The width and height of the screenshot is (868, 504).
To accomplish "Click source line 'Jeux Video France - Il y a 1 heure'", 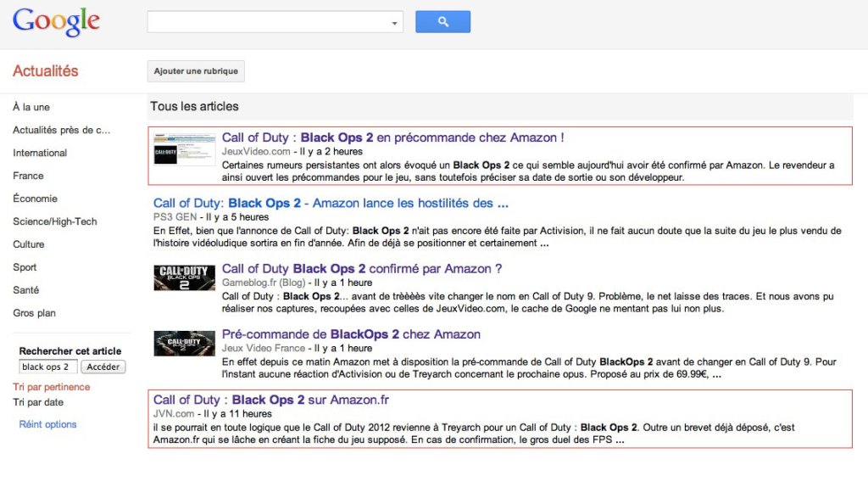I will pos(297,349).
